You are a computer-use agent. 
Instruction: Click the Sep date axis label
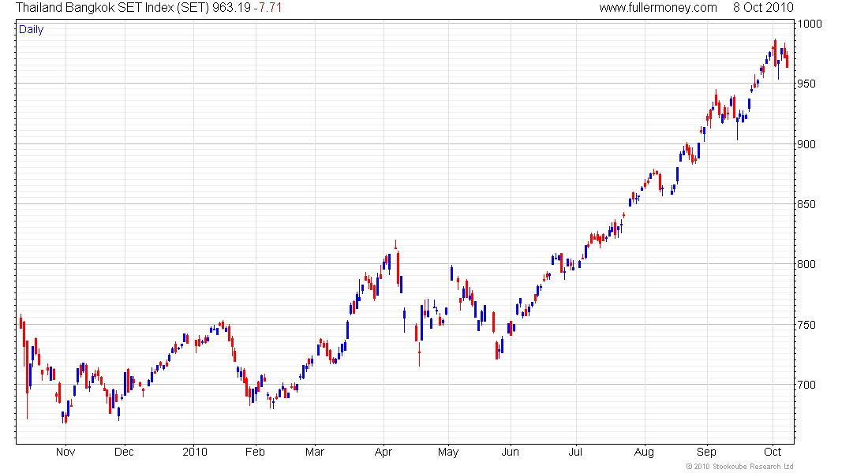[706, 452]
